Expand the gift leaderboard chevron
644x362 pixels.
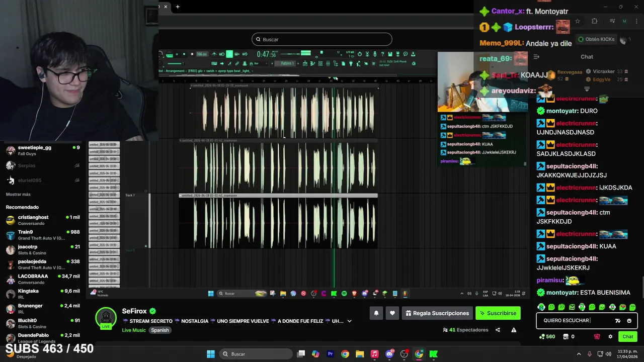point(587,89)
